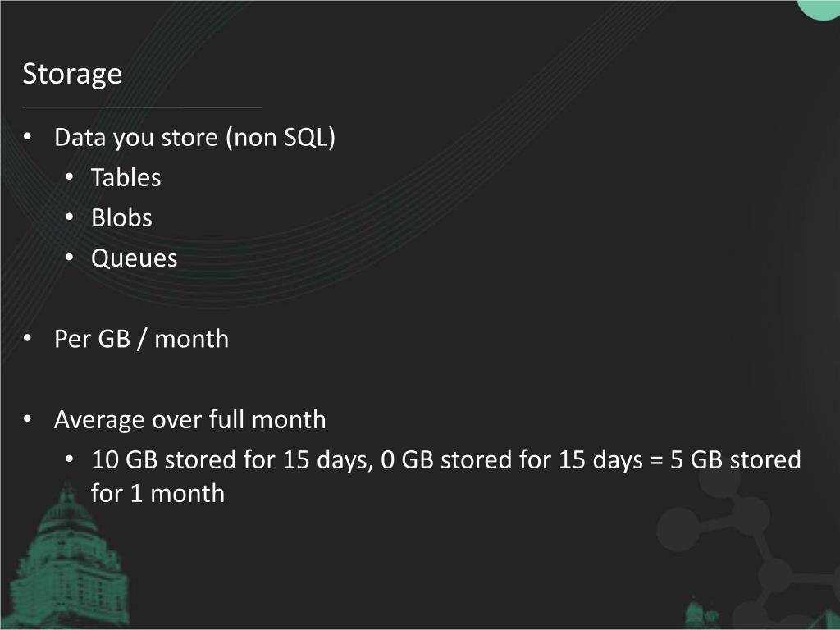This screenshot has height=630, width=840.
Task: Click the Storage slide title
Action: point(72,74)
